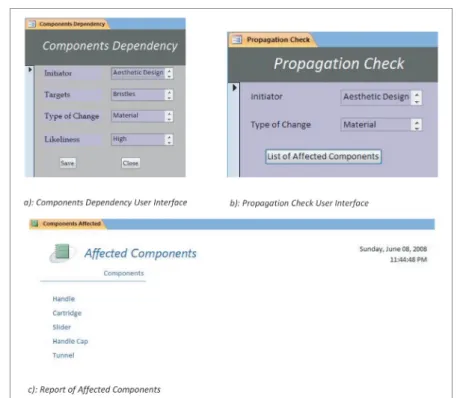
Task: Click the report date Sunday, June 08, 2008
Action: coord(393,249)
